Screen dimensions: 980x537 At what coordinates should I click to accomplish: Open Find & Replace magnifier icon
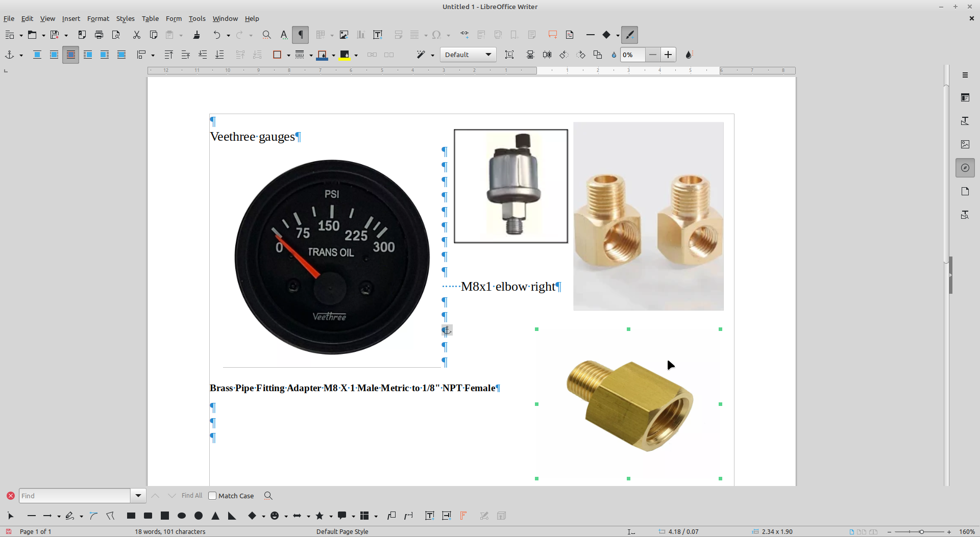pyautogui.click(x=266, y=35)
